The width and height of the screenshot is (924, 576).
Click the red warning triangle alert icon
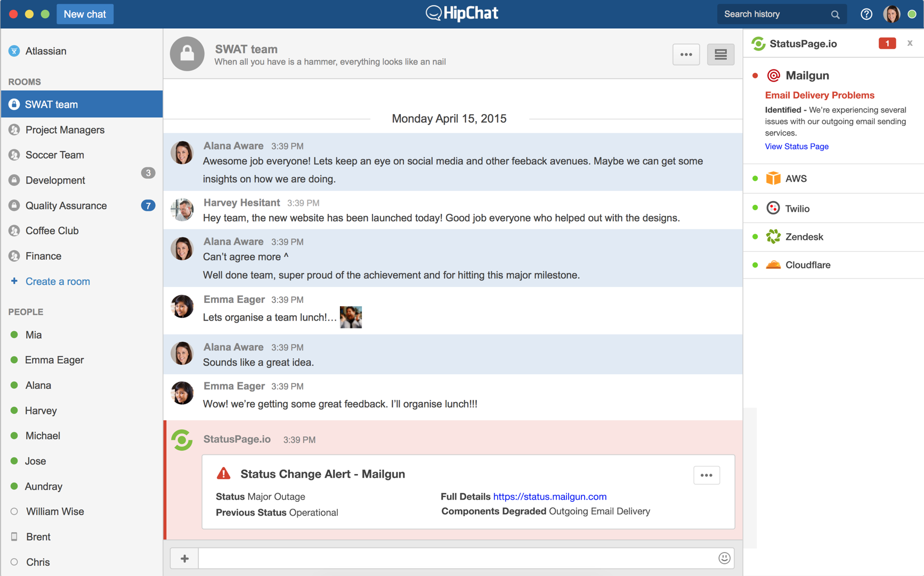tap(224, 474)
